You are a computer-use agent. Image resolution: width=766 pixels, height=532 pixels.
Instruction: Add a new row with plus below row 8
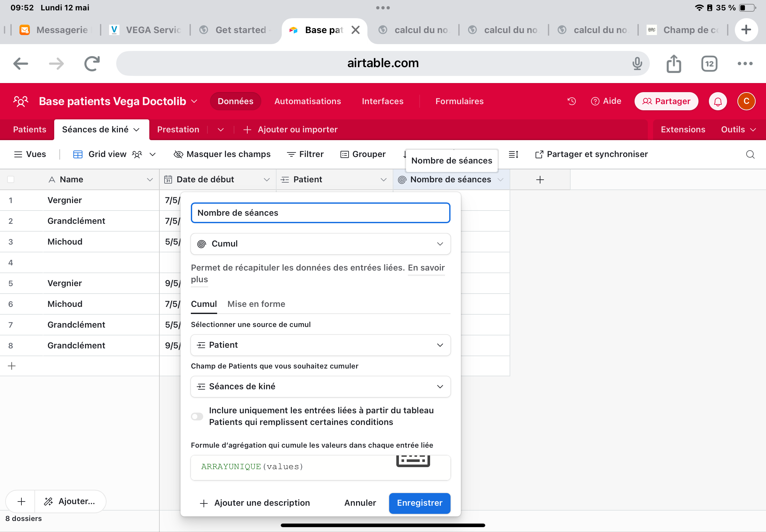click(12, 366)
